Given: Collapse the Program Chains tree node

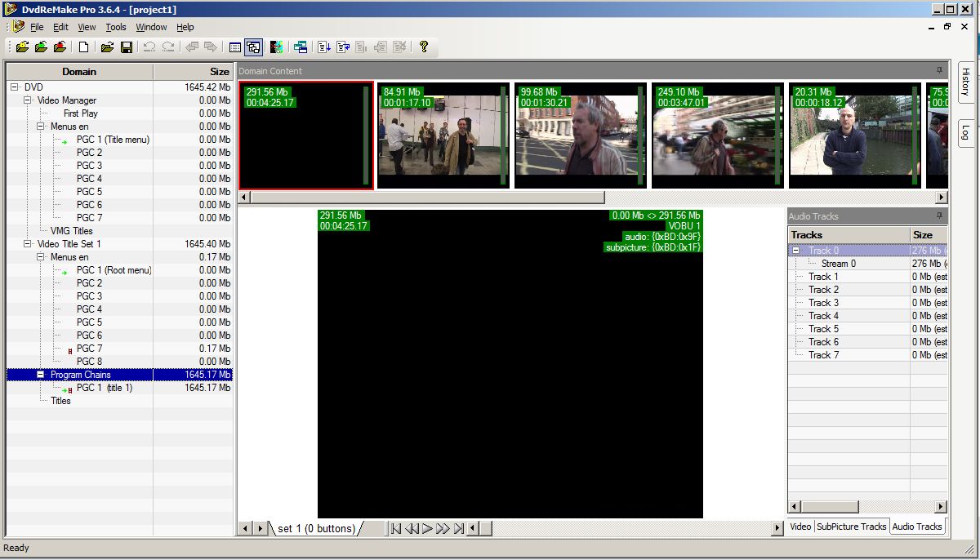Looking at the screenshot, I should 41,375.
